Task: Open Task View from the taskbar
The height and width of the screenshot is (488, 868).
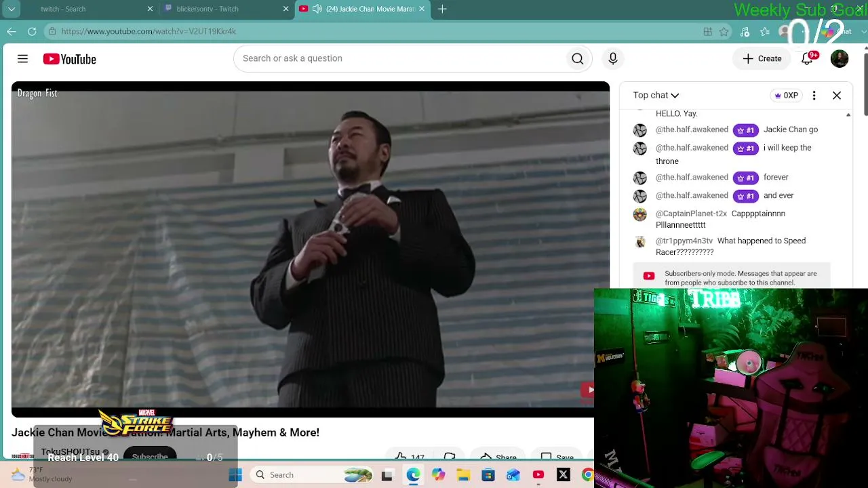Action: pyautogui.click(x=387, y=475)
